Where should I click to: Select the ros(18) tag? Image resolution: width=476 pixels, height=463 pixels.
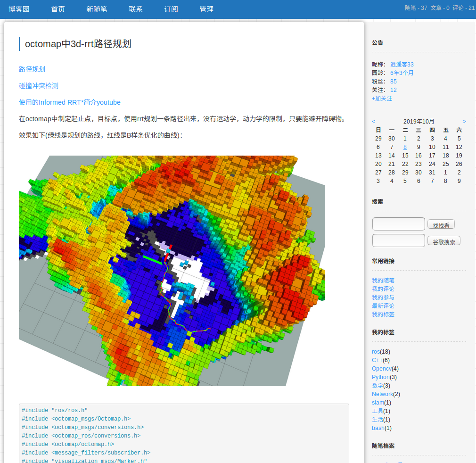coord(376,351)
